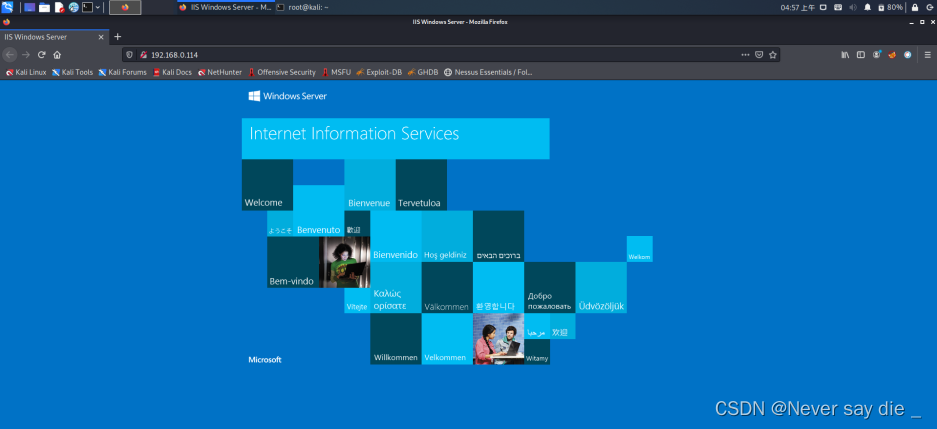
Task: Switch to root@kali terminal taskbar window
Action: pyautogui.click(x=303, y=7)
